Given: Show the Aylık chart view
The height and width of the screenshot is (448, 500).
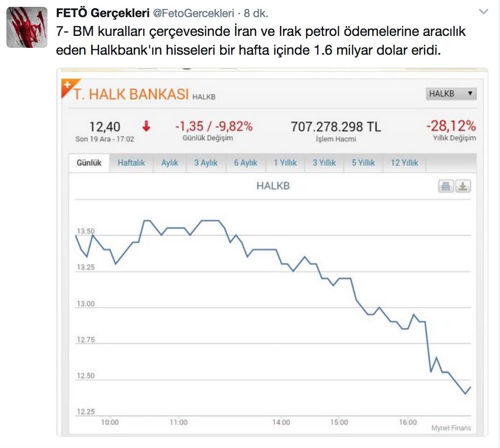Looking at the screenshot, I should 170,163.
